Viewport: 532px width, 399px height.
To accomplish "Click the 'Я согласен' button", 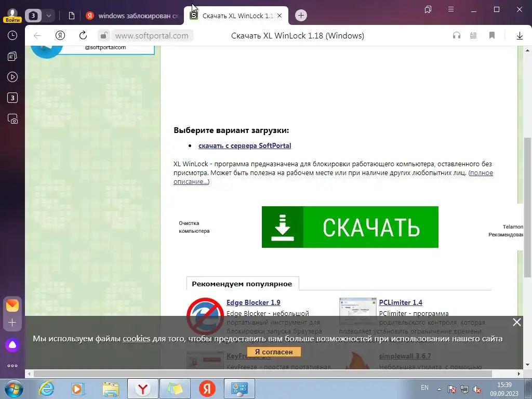I will pyautogui.click(x=274, y=352).
